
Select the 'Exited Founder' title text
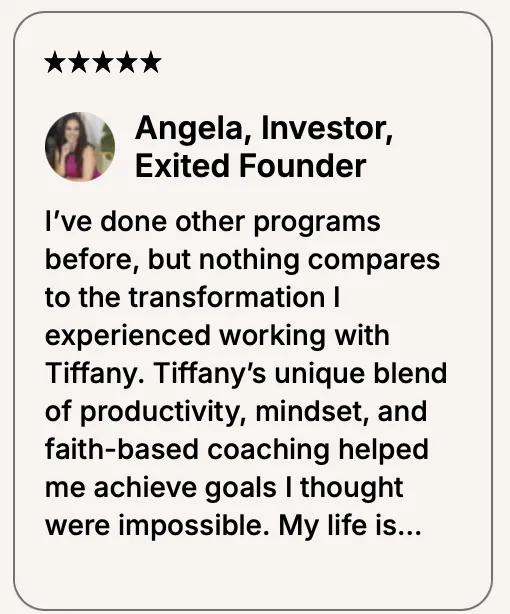(x=251, y=166)
